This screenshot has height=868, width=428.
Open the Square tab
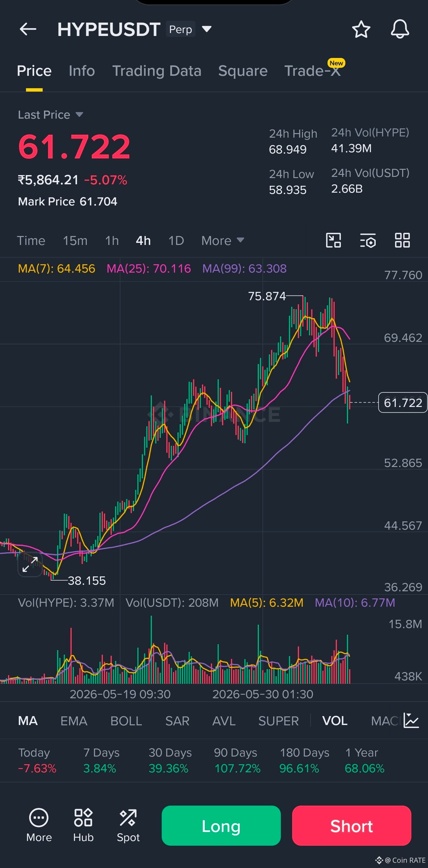click(x=243, y=71)
